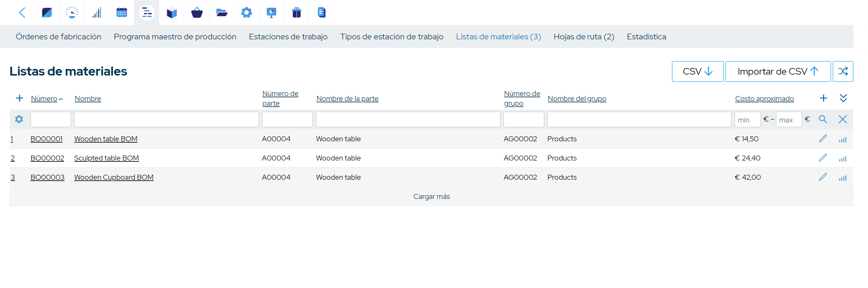Clear filters with the X icon
868x288 pixels.
(x=842, y=119)
